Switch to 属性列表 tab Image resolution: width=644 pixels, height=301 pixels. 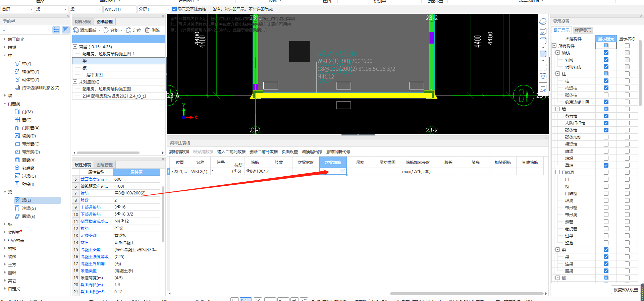pos(83,165)
